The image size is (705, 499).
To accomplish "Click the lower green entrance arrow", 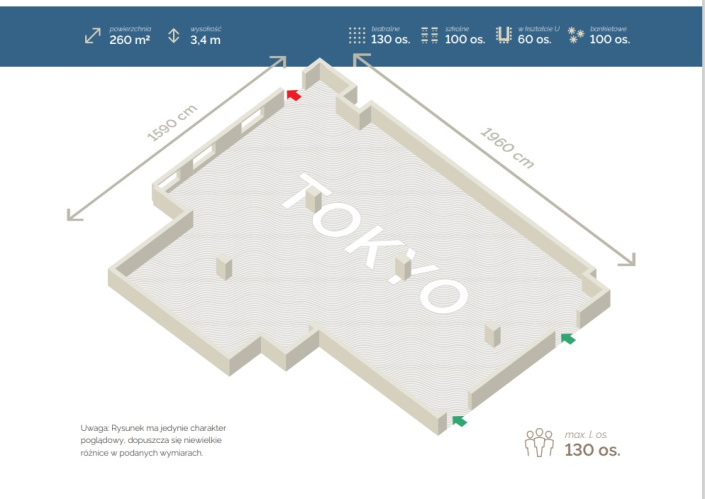I will coord(459,421).
